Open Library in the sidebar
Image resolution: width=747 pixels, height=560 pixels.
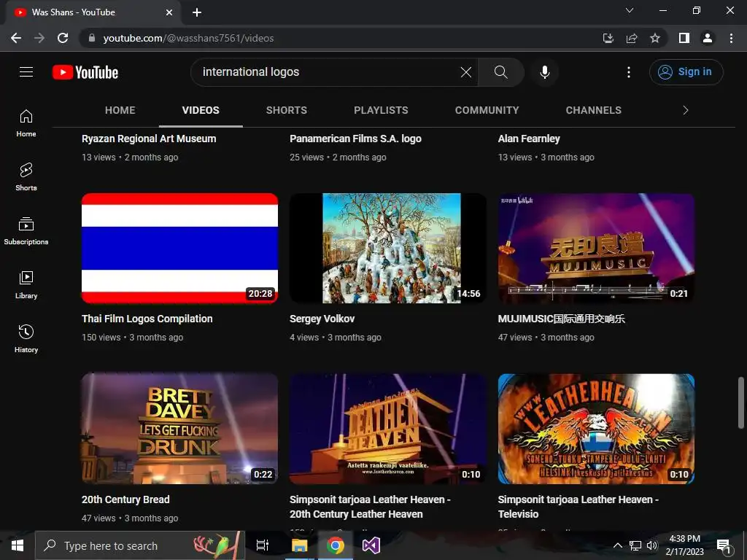26,285
